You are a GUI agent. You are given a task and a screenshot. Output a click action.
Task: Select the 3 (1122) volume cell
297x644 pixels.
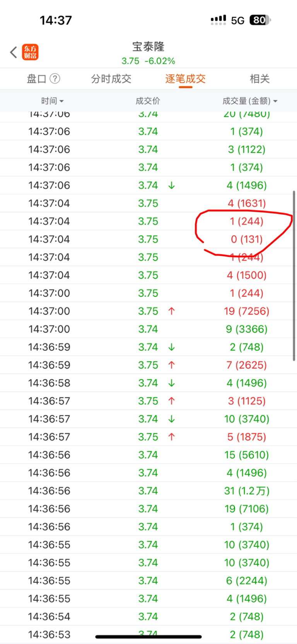247,150
